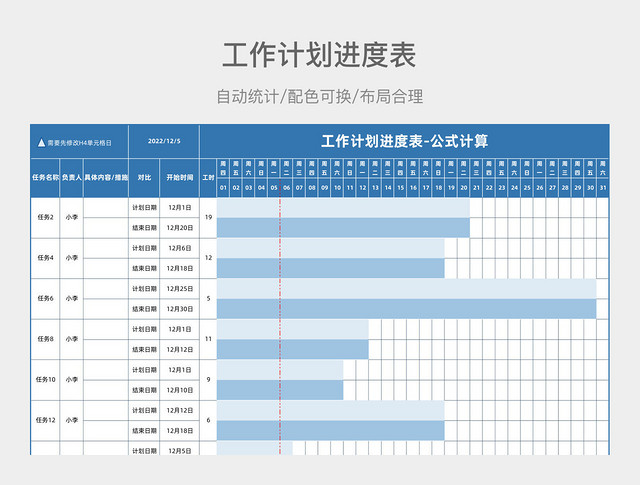Click the dark progress bar of 任务6

(x=407, y=309)
